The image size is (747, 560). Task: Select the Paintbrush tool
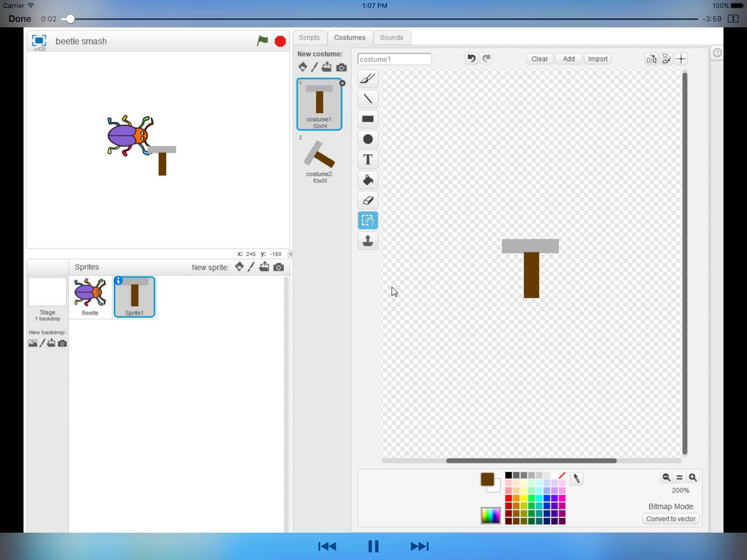368,79
